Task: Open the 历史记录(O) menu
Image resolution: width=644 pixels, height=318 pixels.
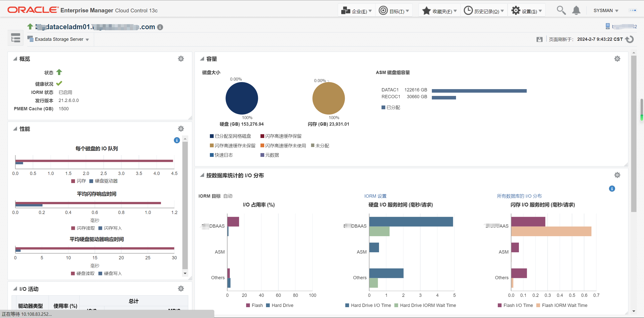Action: point(484,11)
